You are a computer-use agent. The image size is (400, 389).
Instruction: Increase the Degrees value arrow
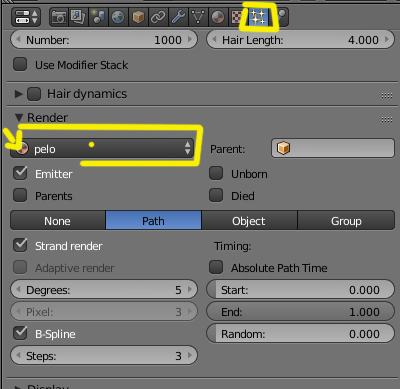(190, 289)
